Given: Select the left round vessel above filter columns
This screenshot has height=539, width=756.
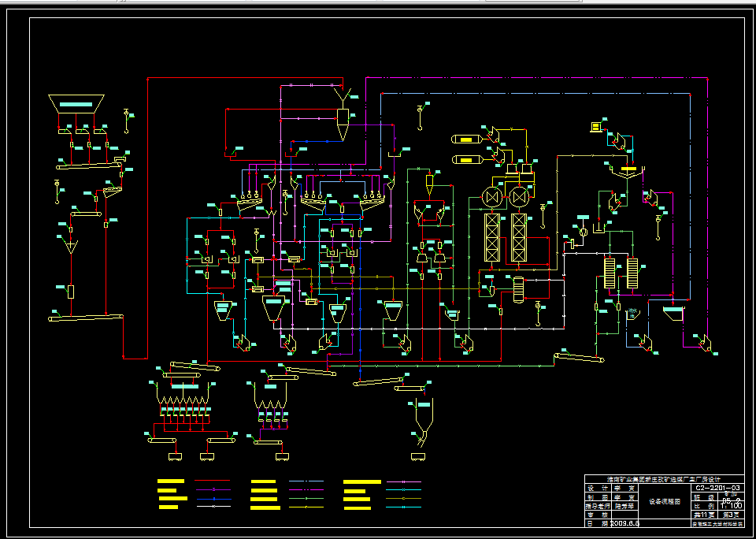Looking at the screenshot, I should pyautogui.click(x=491, y=197).
